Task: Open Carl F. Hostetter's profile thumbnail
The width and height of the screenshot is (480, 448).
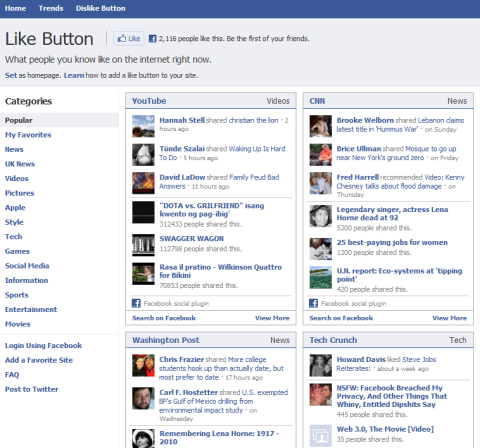Action: (x=143, y=398)
